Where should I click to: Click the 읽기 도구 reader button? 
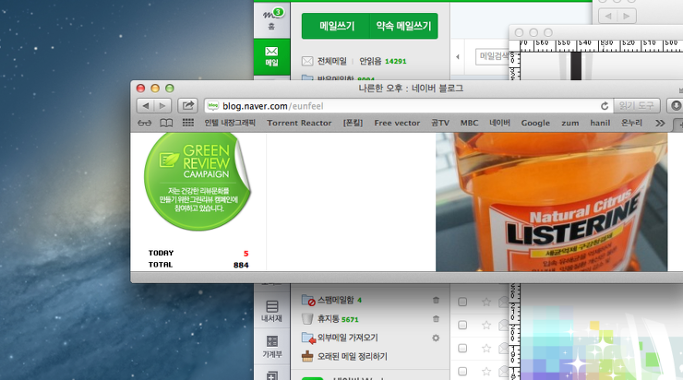(x=636, y=105)
